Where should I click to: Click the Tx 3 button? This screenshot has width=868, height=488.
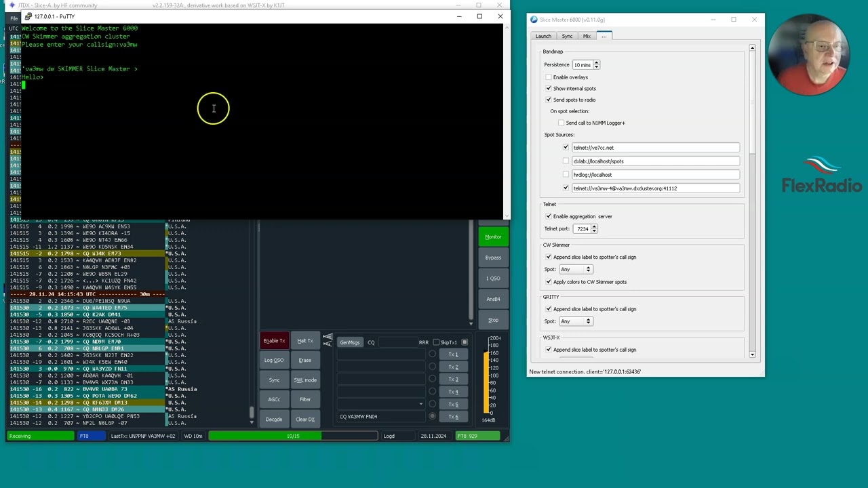point(453,380)
